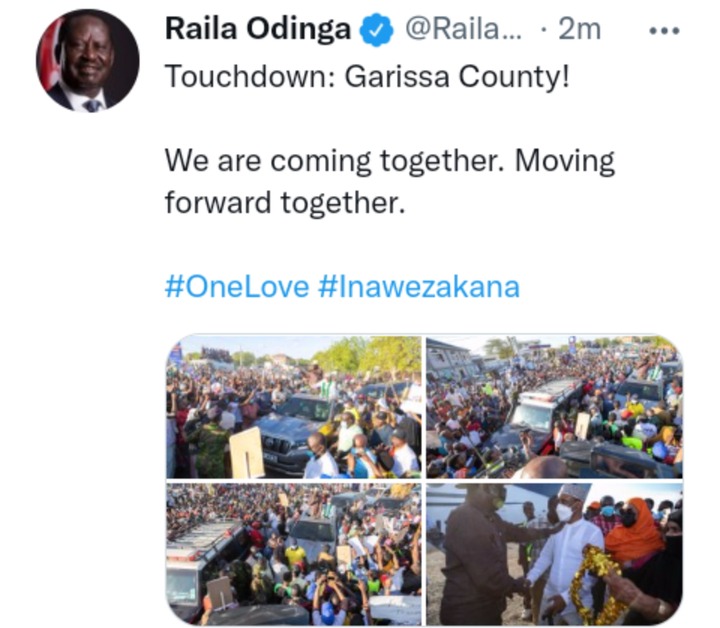720x628 pixels.
Task: View the bottom-left rally crowd photo
Action: point(293,554)
